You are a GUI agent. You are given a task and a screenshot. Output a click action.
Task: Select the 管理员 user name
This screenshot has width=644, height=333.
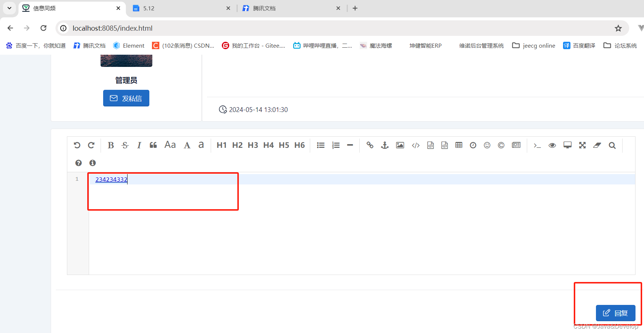click(x=126, y=80)
